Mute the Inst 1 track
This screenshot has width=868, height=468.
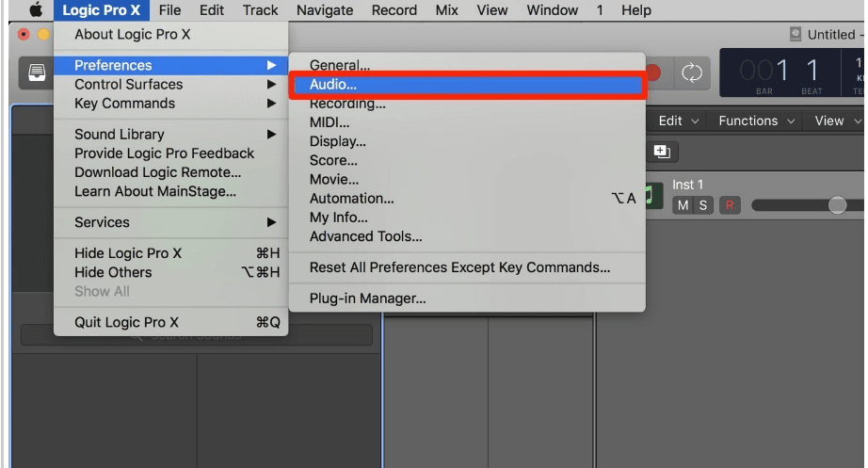coord(683,205)
